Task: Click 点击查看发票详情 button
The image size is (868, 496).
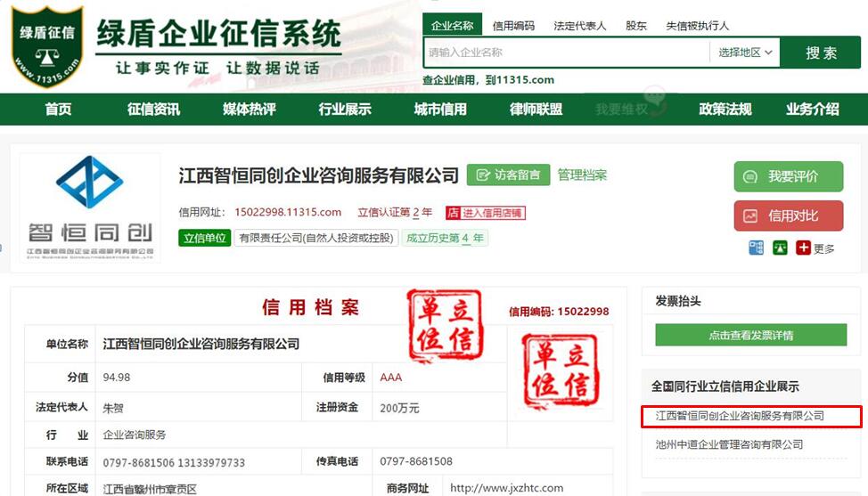Action: pyautogui.click(x=750, y=335)
